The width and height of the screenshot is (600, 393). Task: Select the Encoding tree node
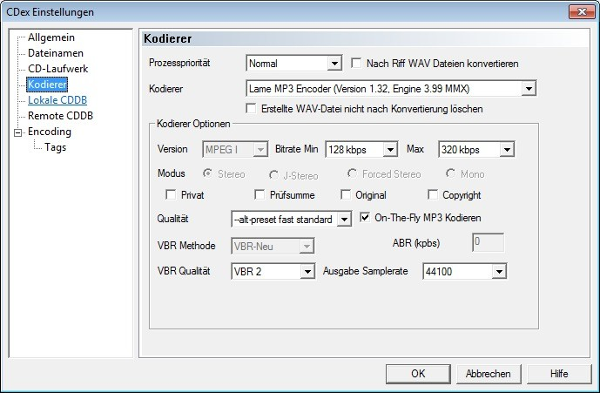[x=49, y=132]
